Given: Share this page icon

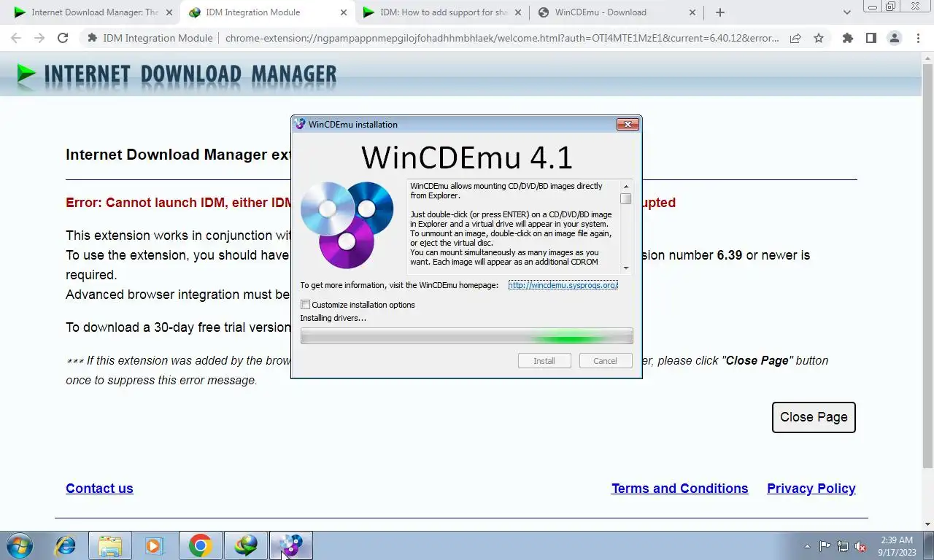Looking at the screenshot, I should [795, 38].
